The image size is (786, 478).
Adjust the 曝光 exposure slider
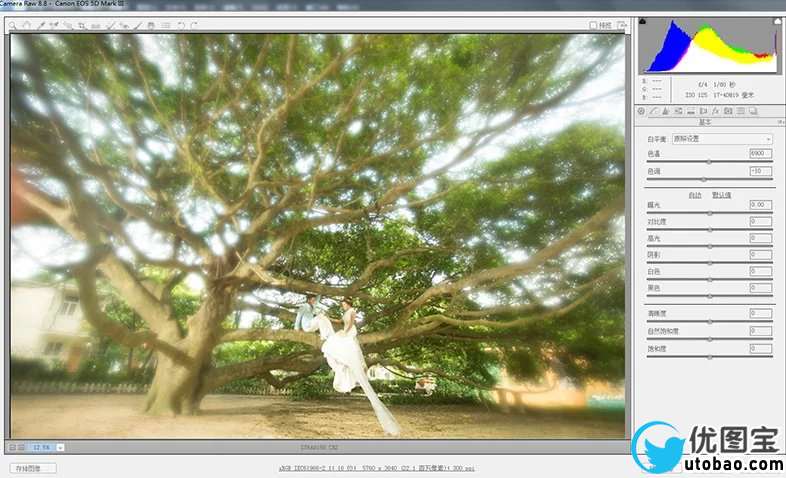coord(709,213)
